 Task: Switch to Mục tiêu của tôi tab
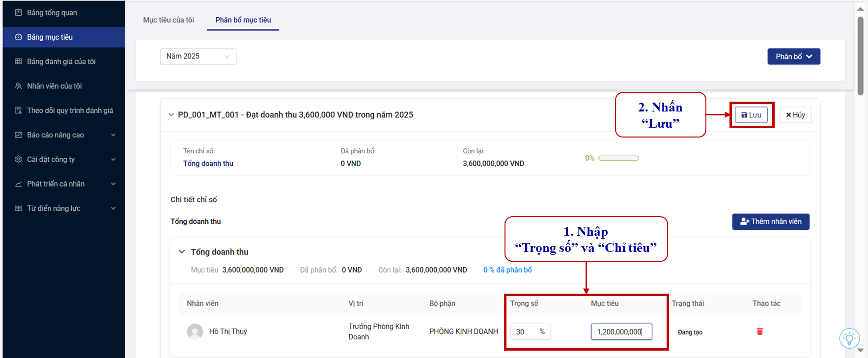click(168, 20)
